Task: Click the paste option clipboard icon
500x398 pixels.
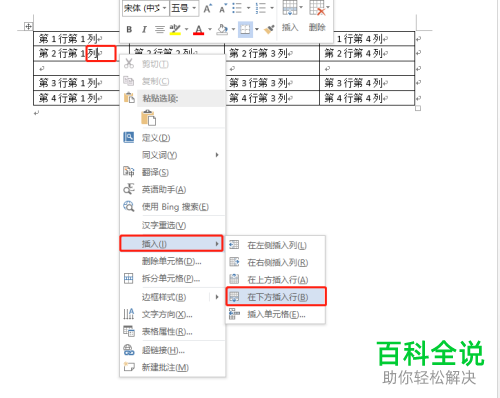Action: (x=149, y=118)
